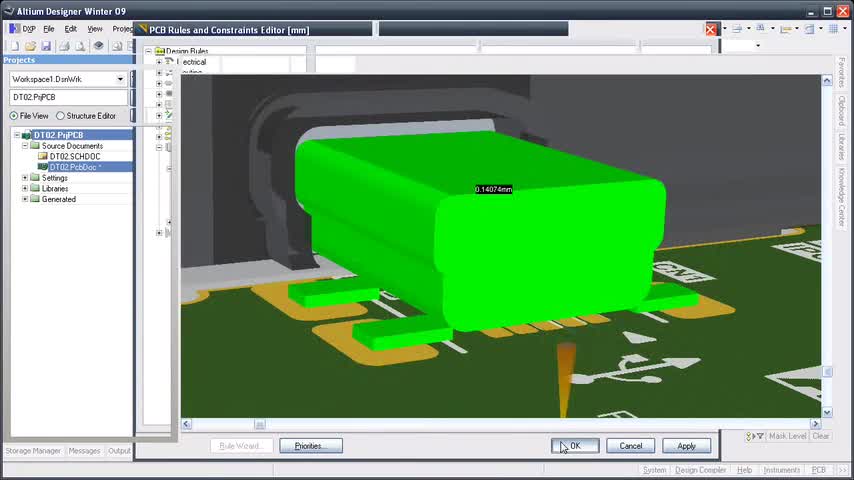
Task: Switch to the Output tab
Action: pos(119,451)
